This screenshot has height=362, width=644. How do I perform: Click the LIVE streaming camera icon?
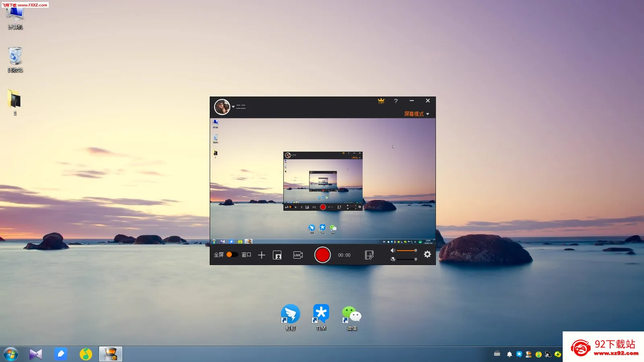298,255
